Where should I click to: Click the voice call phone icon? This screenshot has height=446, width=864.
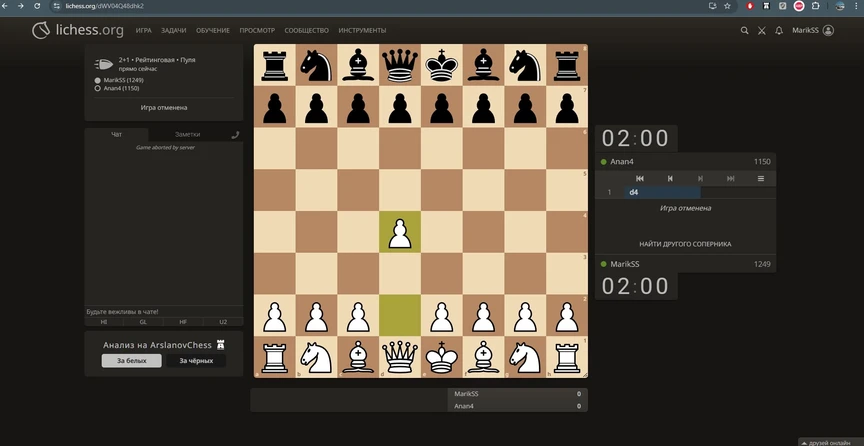tap(235, 134)
